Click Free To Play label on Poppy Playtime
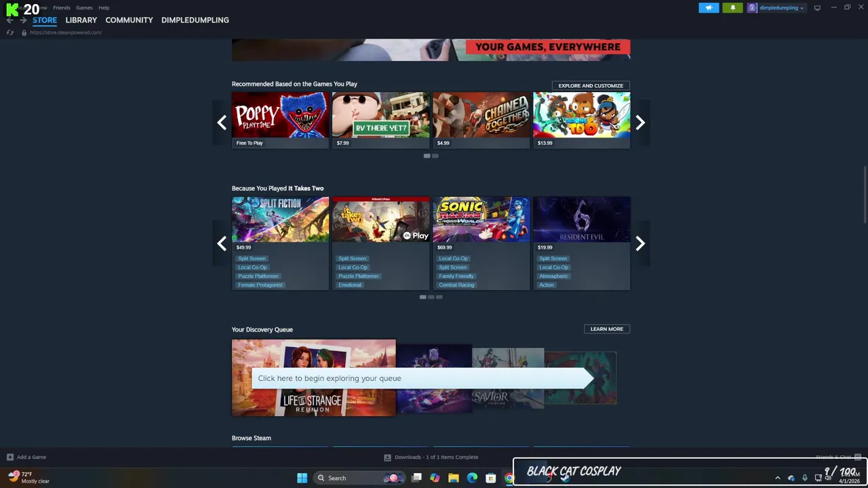Image resolution: width=868 pixels, height=488 pixels. [250, 143]
